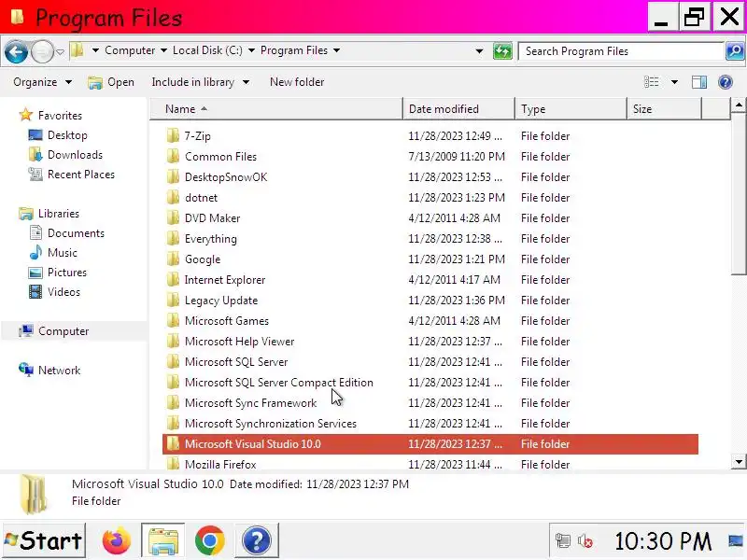
Task: Toggle the preview pane button
Action: coord(698,82)
